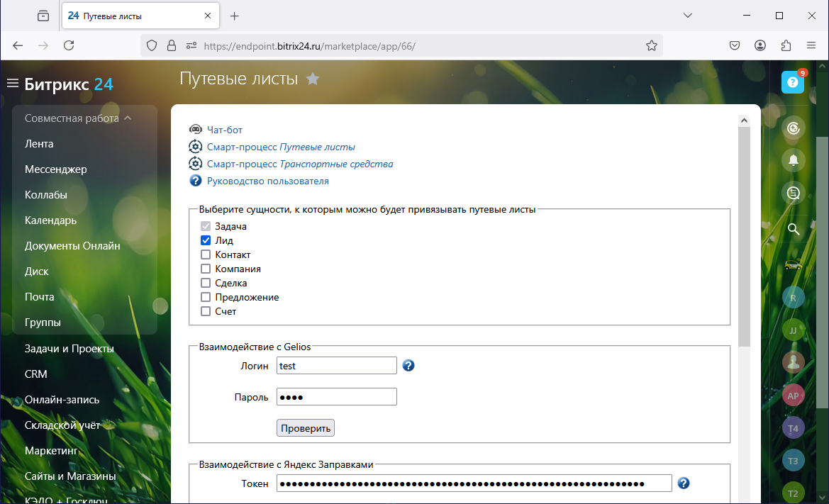Go to Задачи и Проекты menu item
The height and width of the screenshot is (504, 829).
[69, 348]
